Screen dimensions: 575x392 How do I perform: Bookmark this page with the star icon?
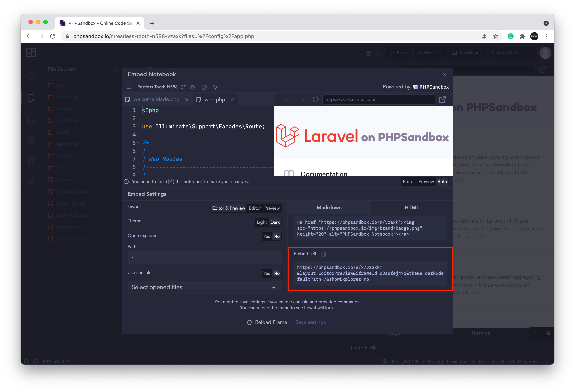tap(496, 36)
